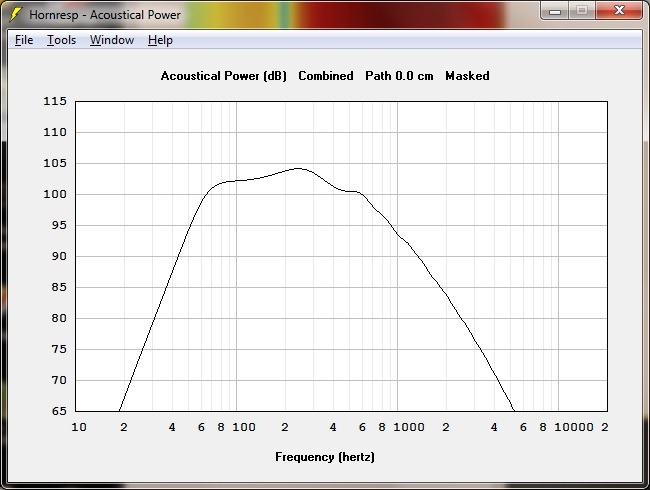Click the 75 y-axis value
650x490 pixels.
tap(59, 349)
